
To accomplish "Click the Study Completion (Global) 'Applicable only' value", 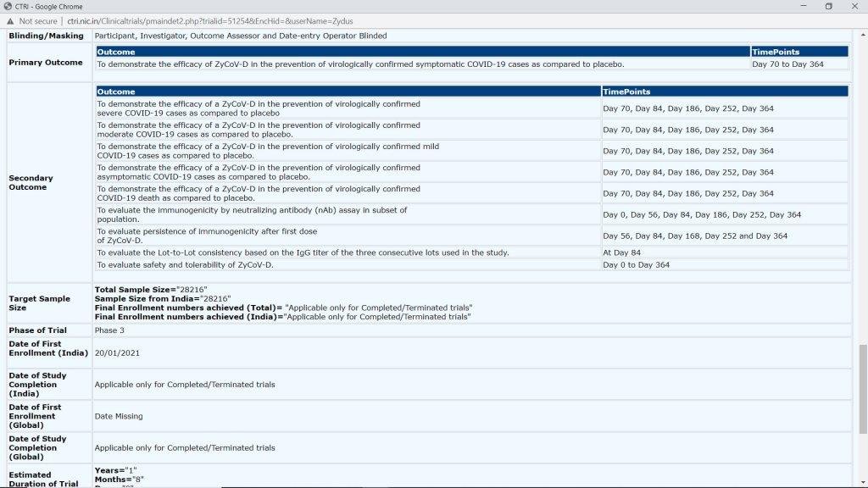I will 185,447.
